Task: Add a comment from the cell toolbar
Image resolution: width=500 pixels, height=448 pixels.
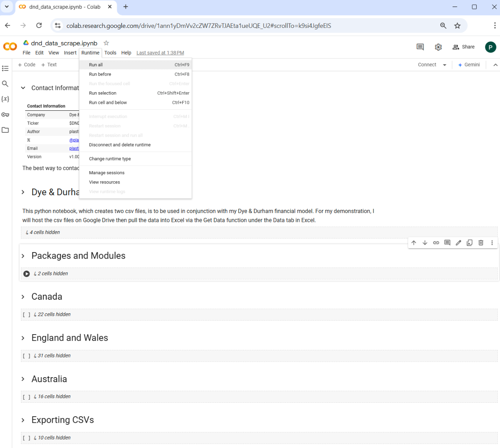Action: [x=447, y=243]
